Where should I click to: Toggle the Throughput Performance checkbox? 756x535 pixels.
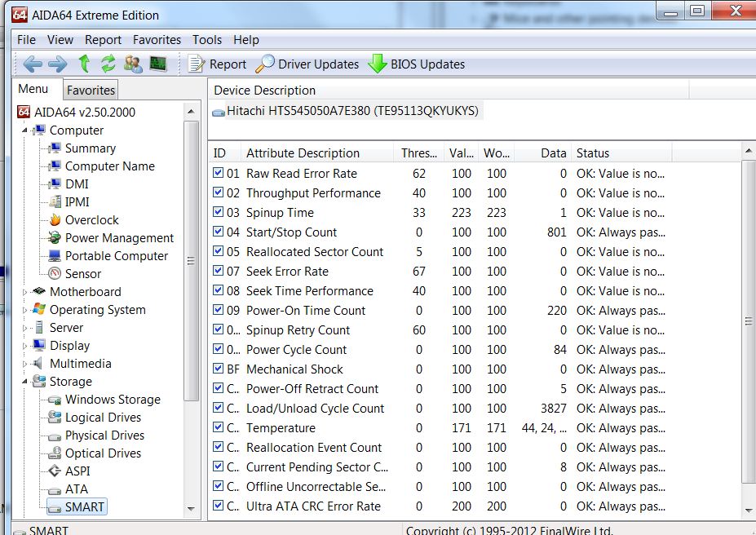[x=218, y=192]
